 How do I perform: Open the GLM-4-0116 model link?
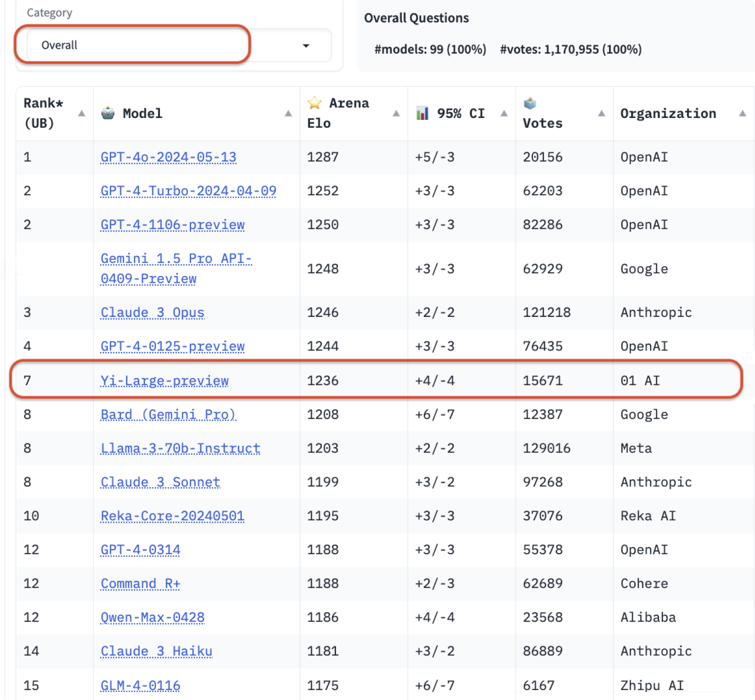point(141,686)
